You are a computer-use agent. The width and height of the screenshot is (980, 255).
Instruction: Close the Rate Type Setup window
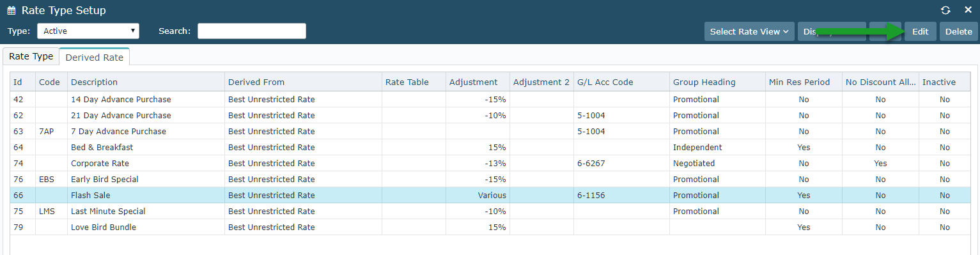[x=968, y=10]
